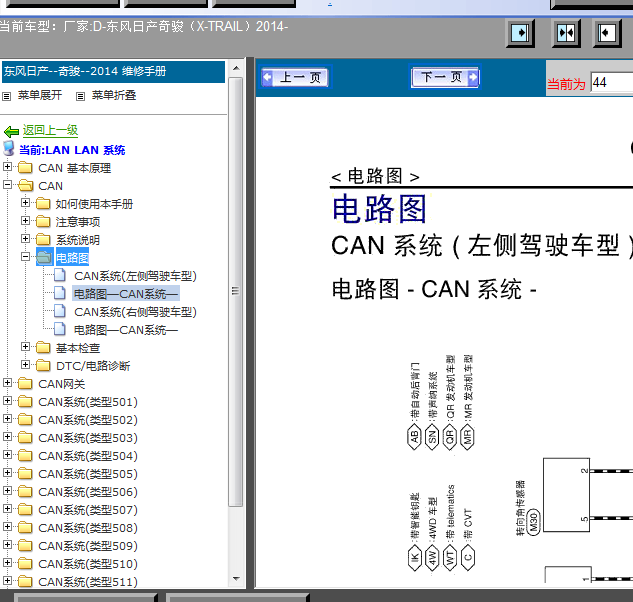Expand the CAN 基本原理 tree node

tap(9, 168)
